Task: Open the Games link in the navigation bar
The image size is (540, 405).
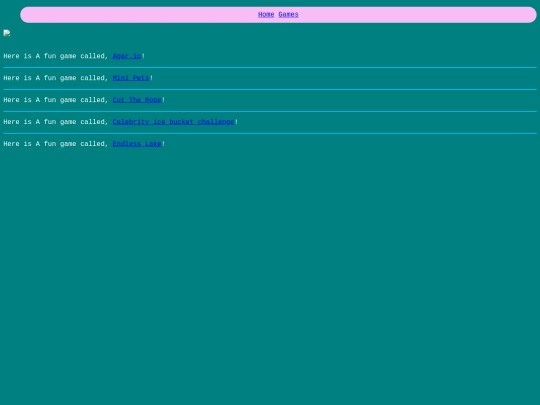Action: point(288,14)
